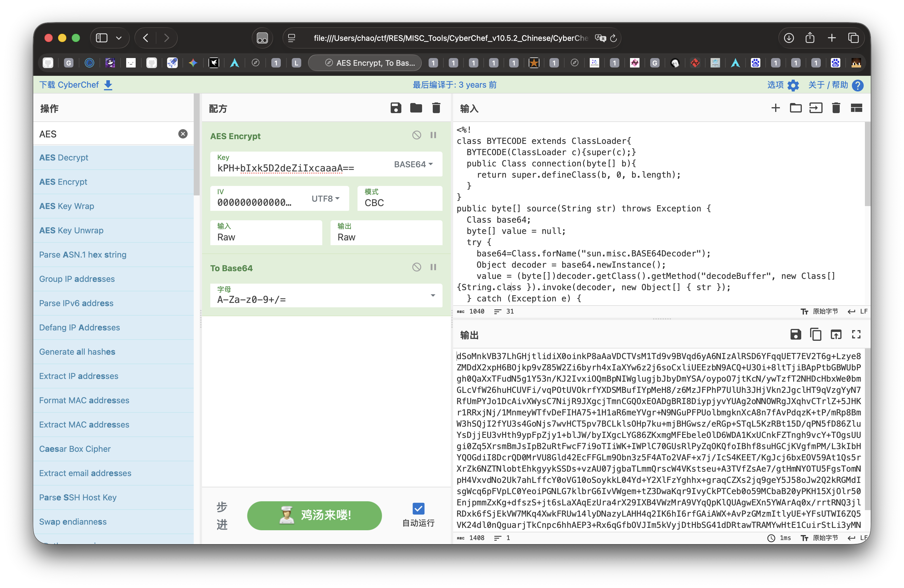The height and width of the screenshot is (588, 904).
Task: Disable the AES Encrypt operation
Action: coord(416,135)
